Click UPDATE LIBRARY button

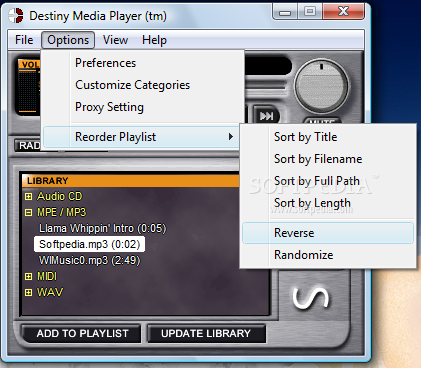(206, 333)
